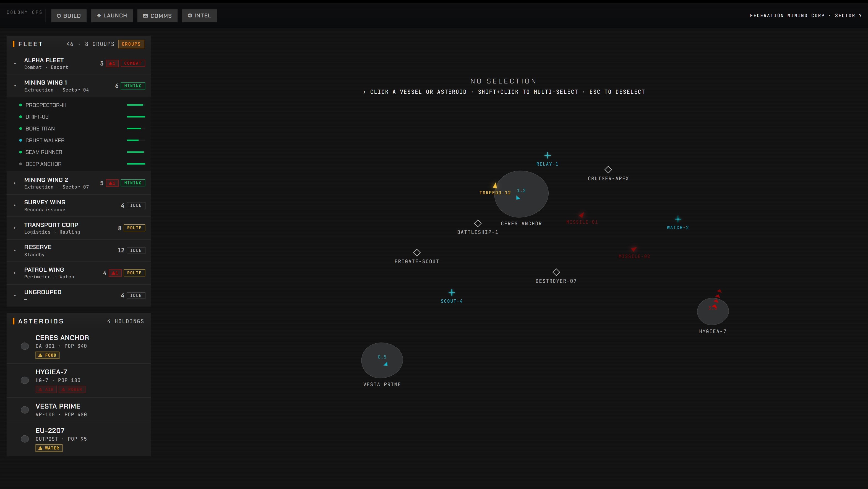Image resolution: width=868 pixels, height=489 pixels.
Task: Select BATTLESHIP-1 diamond marker on map
Action: click(478, 223)
